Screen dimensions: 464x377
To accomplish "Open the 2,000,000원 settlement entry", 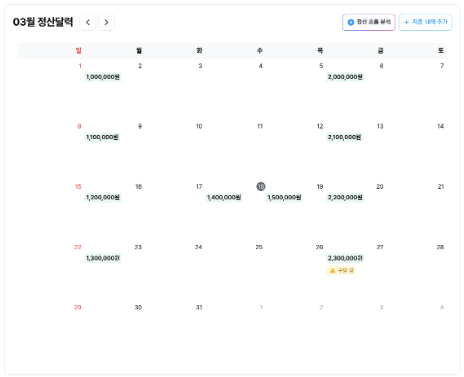I will click(x=345, y=77).
